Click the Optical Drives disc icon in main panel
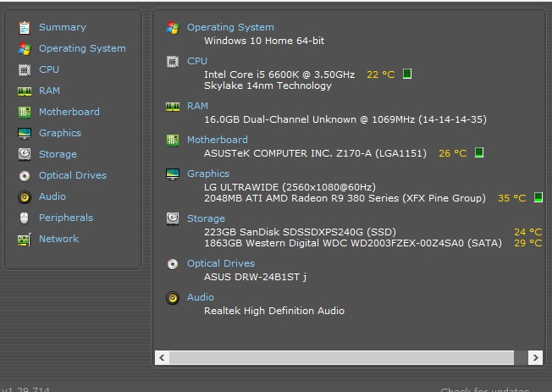 coord(173,264)
